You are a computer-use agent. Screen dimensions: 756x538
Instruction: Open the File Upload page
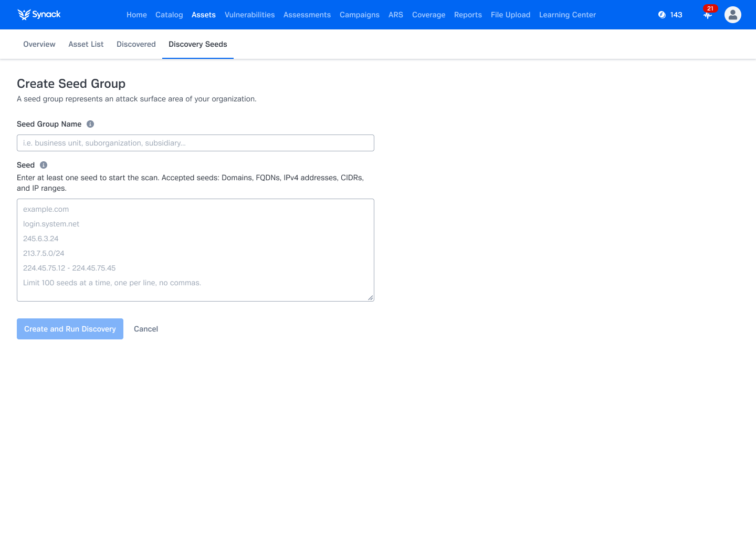510,15
